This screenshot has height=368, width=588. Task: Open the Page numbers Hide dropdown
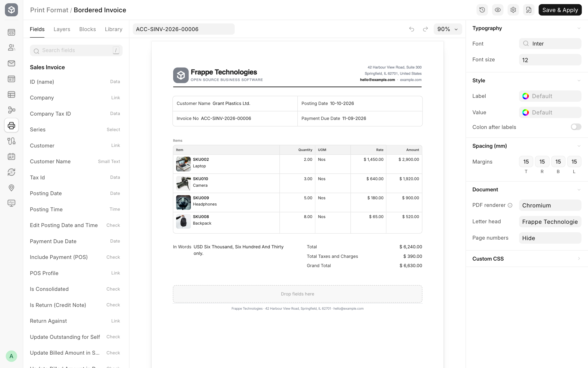tap(550, 238)
